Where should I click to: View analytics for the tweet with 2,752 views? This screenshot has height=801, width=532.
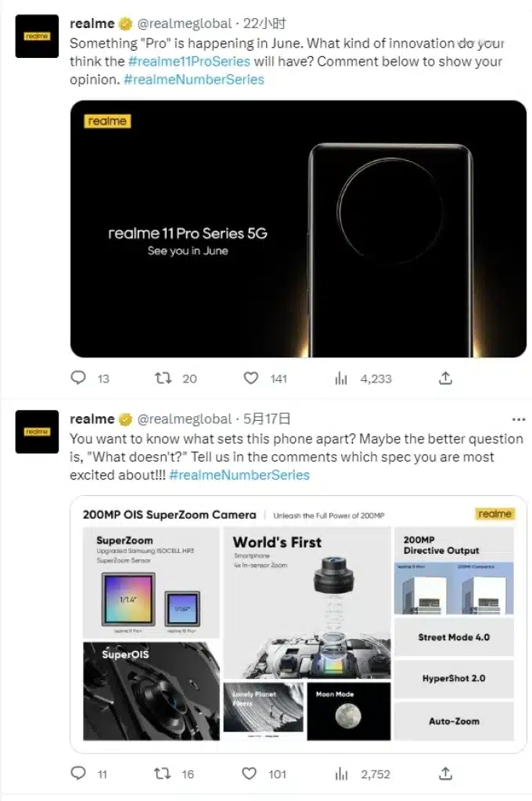[341, 774]
